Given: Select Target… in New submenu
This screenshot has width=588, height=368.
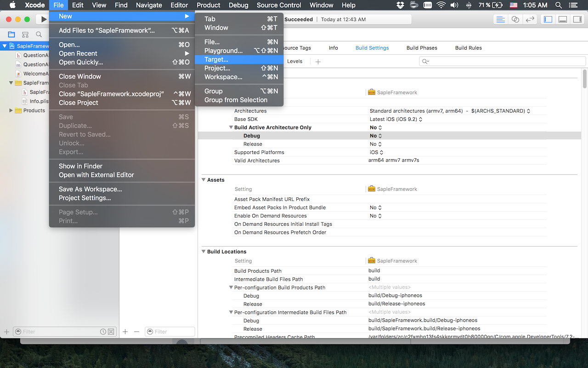Looking at the screenshot, I should coord(239,59).
